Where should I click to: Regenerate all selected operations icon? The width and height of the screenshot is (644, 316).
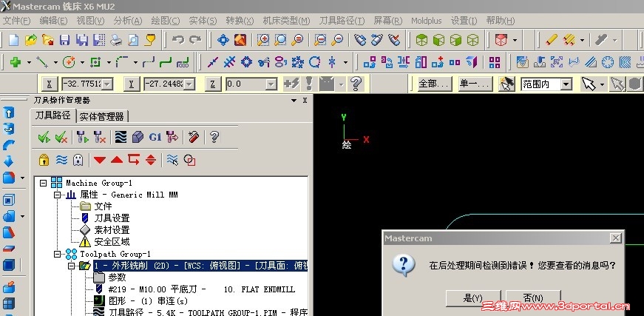click(83, 137)
